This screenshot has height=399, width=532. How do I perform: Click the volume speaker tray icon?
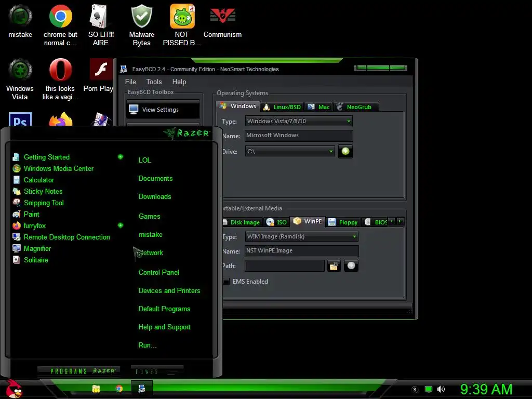coord(441,389)
